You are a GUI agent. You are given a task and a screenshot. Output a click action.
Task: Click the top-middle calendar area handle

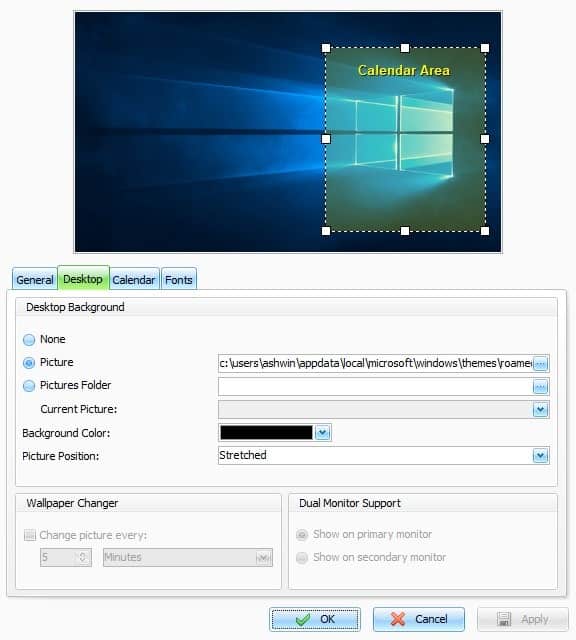[x=405, y=48]
